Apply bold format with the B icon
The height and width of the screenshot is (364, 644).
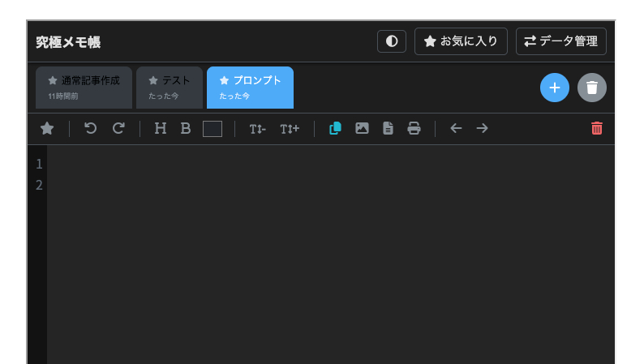(186, 128)
